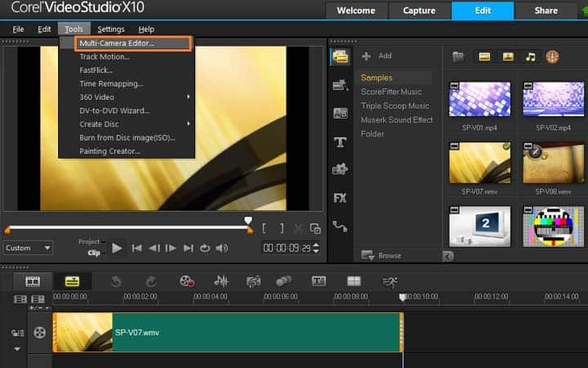Open the Title (T) library
The width and height of the screenshot is (588, 368).
tap(340, 142)
